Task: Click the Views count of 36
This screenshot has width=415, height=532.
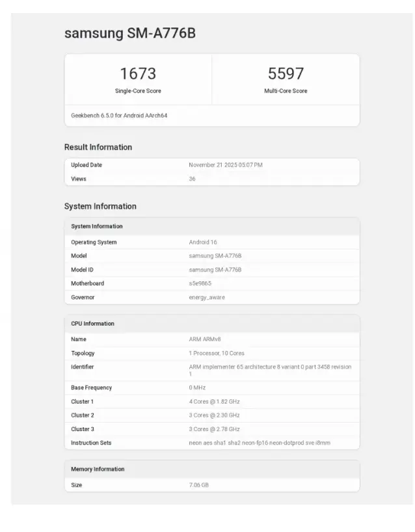Action: point(192,179)
